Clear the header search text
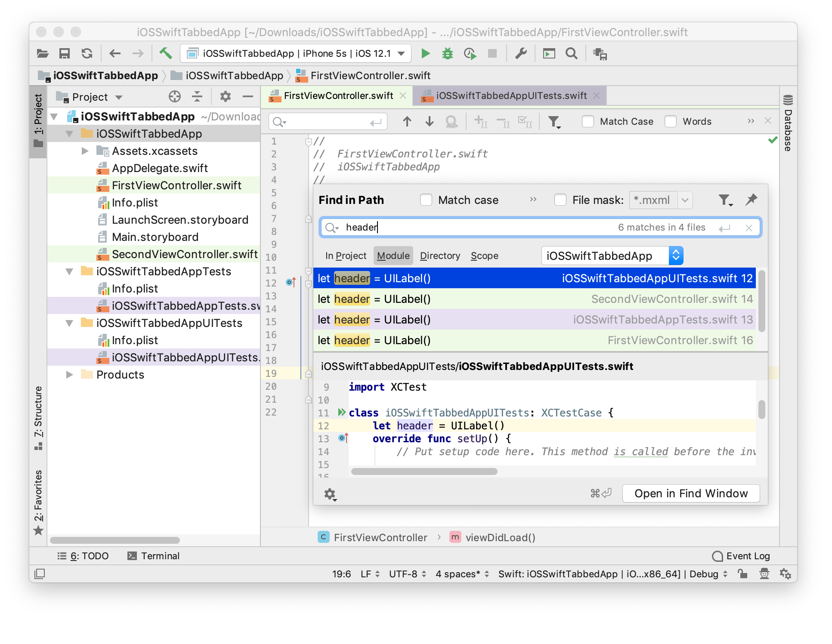The height and width of the screenshot is (644, 832). (x=749, y=228)
